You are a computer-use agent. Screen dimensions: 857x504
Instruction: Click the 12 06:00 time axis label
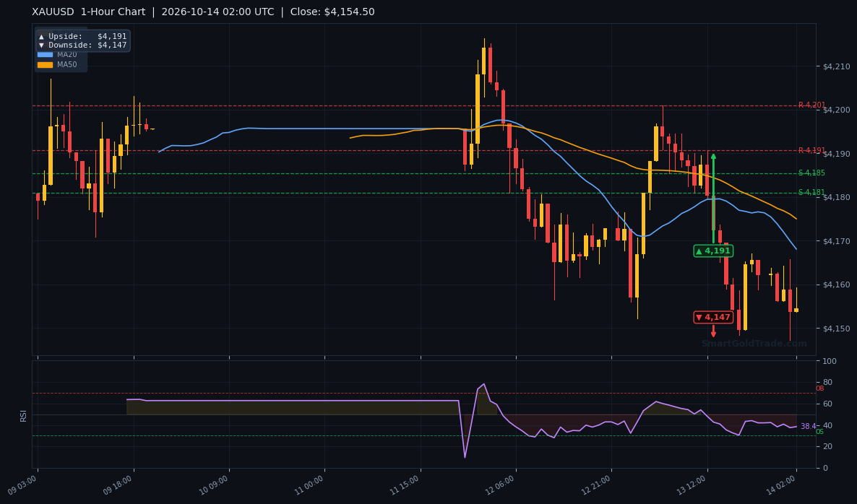[501, 485]
